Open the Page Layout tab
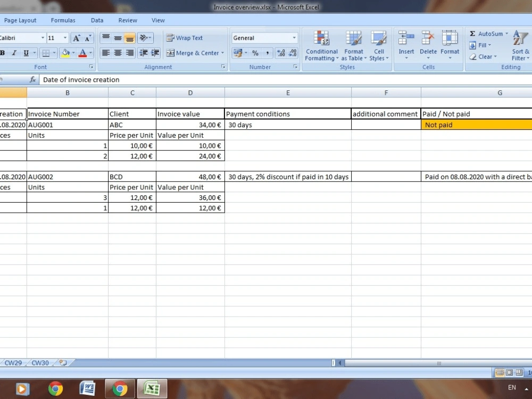Image resolution: width=532 pixels, height=399 pixels. coord(20,20)
